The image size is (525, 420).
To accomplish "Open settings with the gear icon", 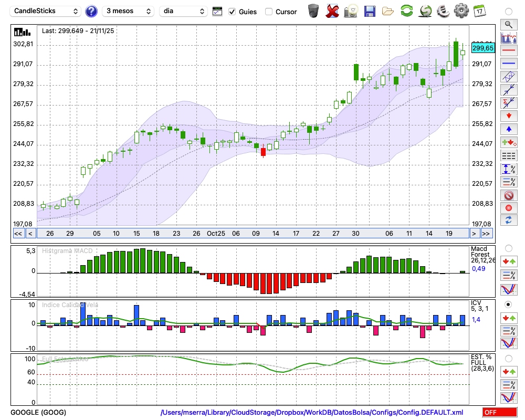I will click(461, 11).
